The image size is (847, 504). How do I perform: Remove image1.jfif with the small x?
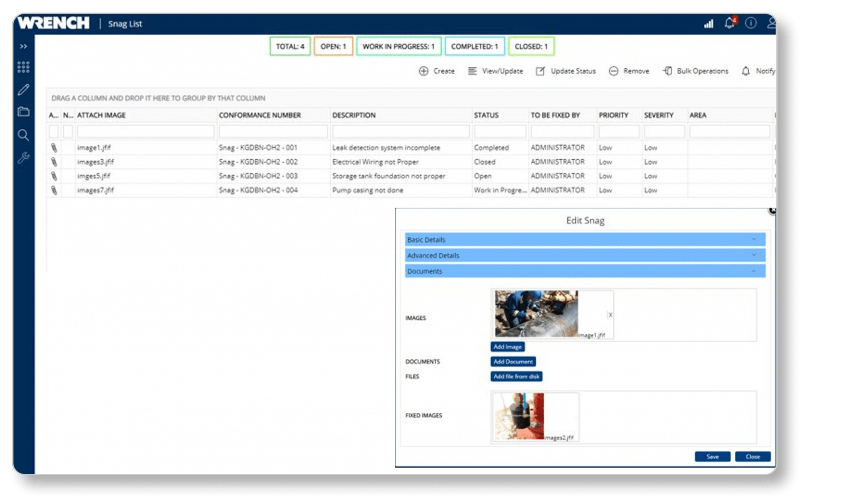(x=610, y=315)
